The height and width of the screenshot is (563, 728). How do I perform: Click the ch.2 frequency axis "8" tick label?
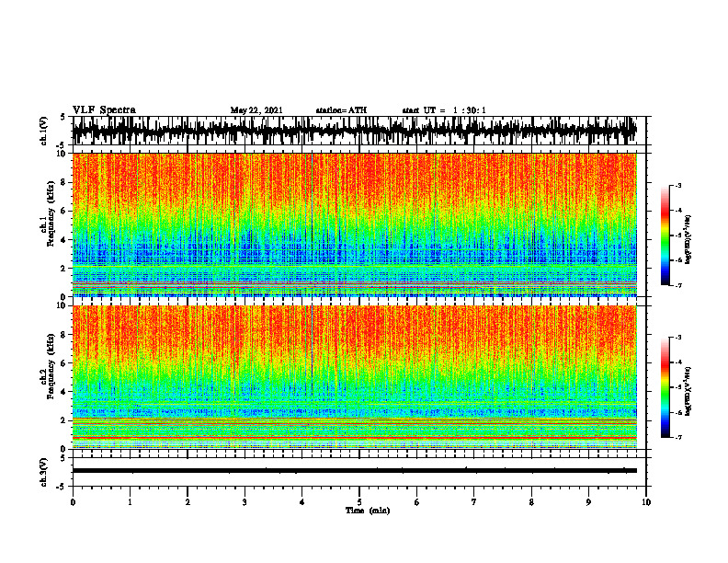point(63,335)
